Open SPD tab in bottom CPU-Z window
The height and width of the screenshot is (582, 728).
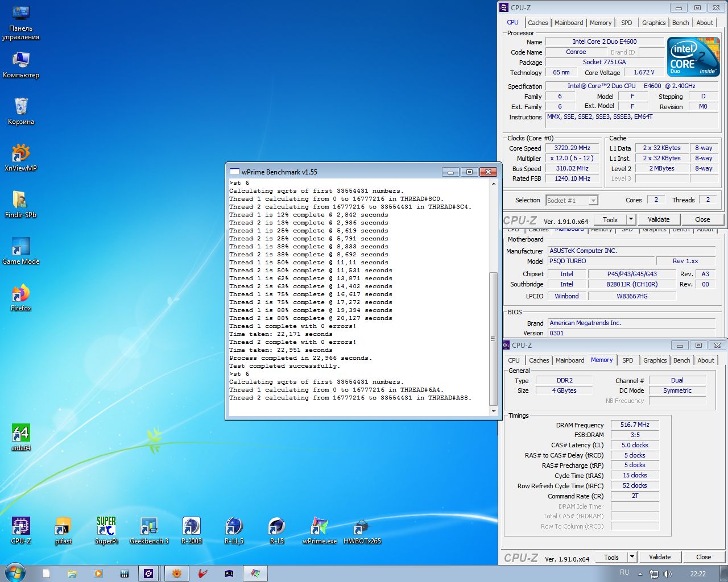(628, 360)
